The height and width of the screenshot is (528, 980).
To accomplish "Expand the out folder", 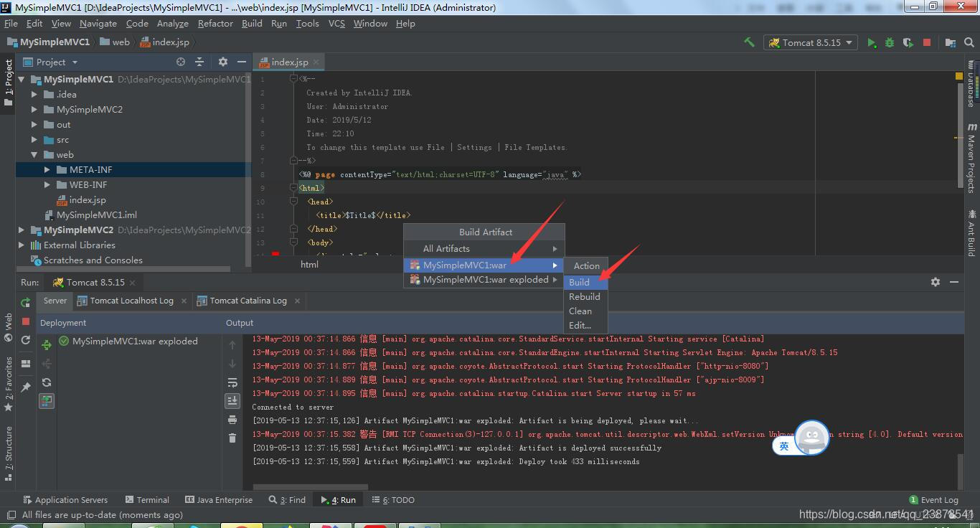I will tap(34, 125).
